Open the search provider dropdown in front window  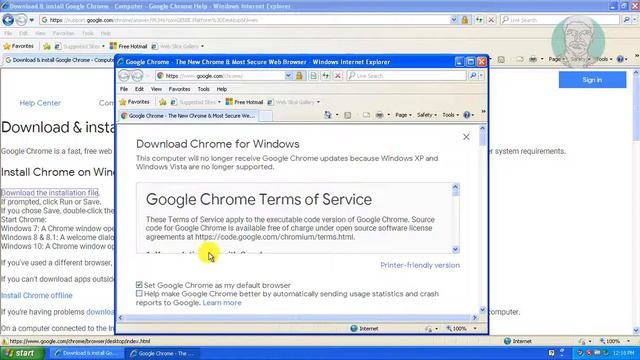tap(481, 76)
